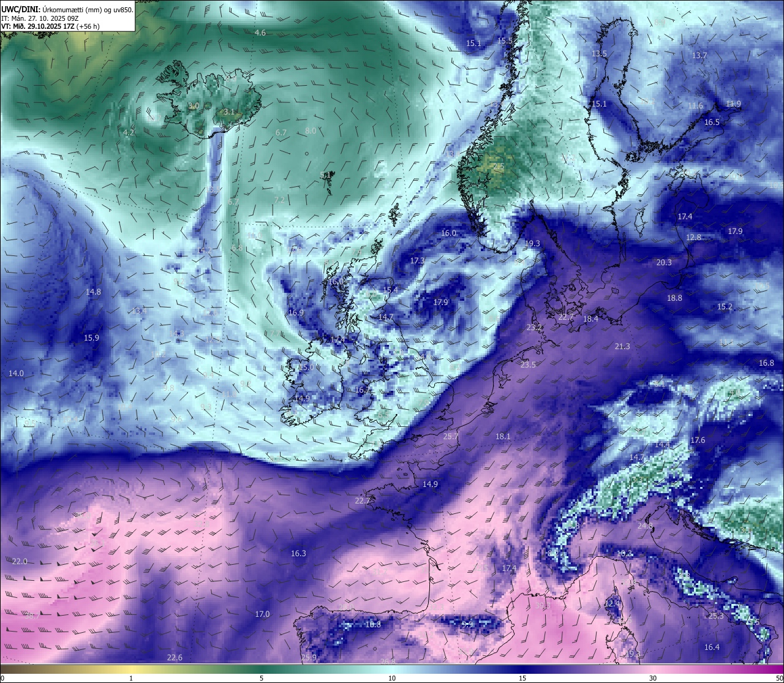Click the color scale tick label "30"

pyautogui.click(x=653, y=678)
